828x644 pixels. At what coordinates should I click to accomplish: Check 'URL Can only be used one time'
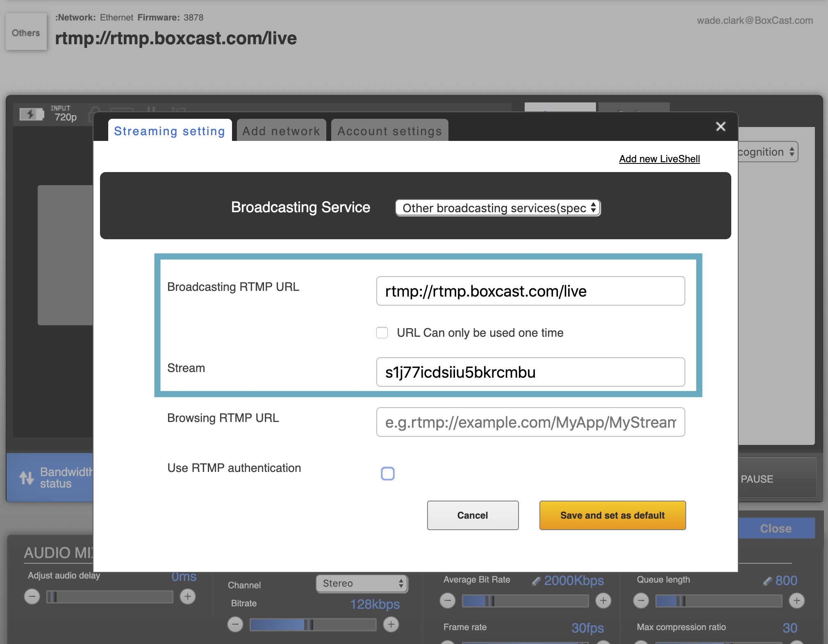[382, 333]
